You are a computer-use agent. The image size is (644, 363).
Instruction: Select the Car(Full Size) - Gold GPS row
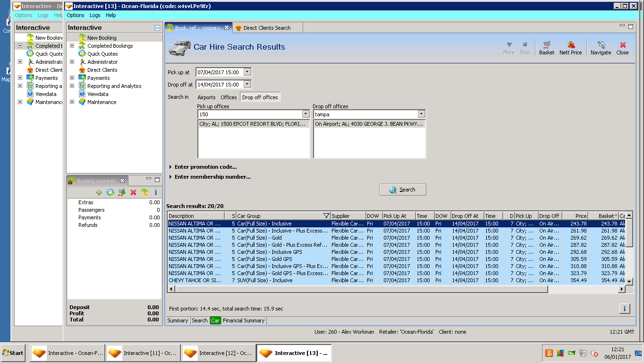tap(397, 259)
